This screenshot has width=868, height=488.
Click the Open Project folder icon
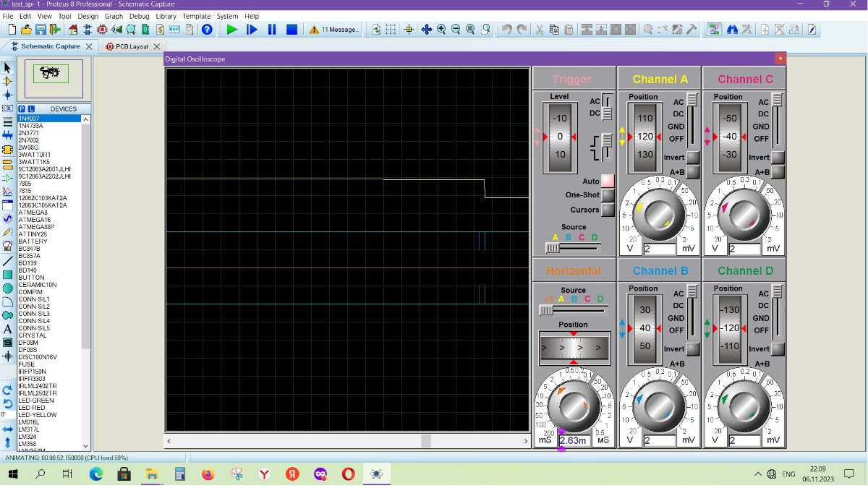coord(26,30)
